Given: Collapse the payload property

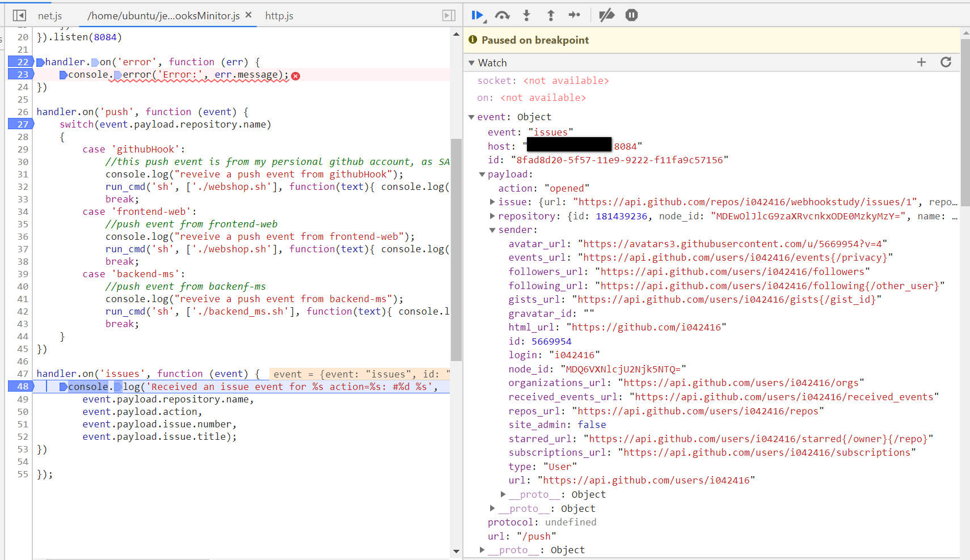Looking at the screenshot, I should pos(482,175).
